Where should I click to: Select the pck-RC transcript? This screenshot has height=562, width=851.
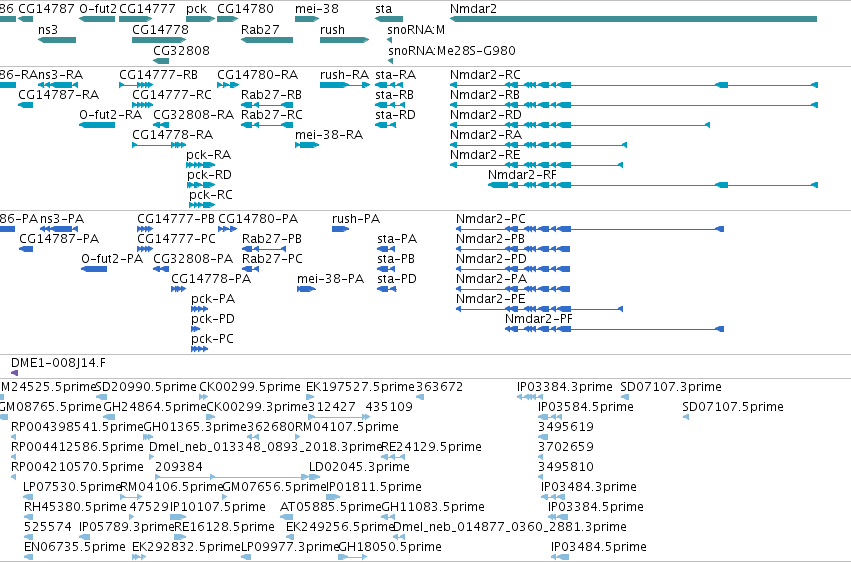coord(202,205)
